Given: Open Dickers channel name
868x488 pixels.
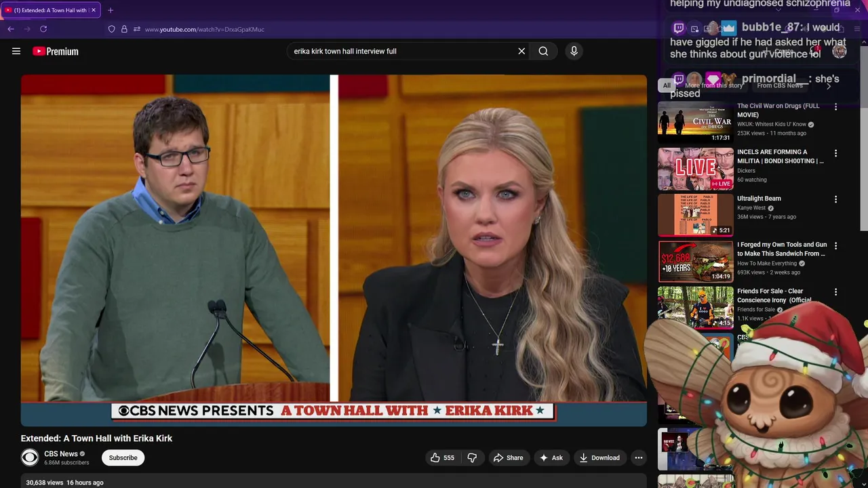Looking at the screenshot, I should coord(746,171).
